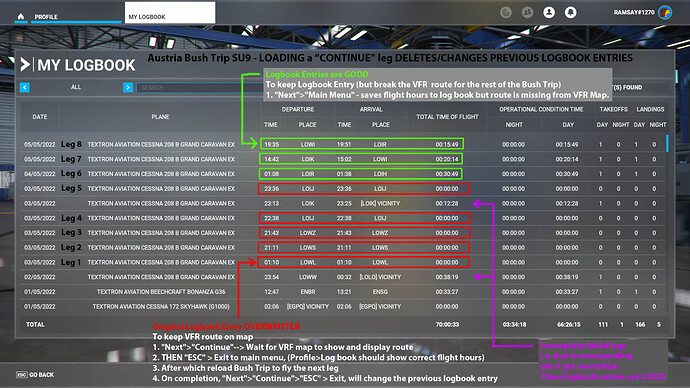This screenshot has width=690, height=388.
Task: Click the home icon in top bar
Action: [21, 17]
